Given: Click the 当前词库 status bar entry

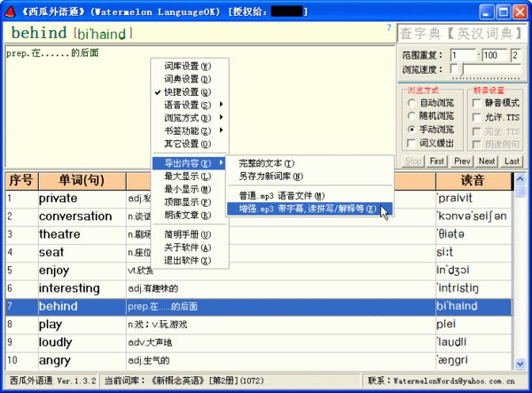Looking at the screenshot, I should click(230, 381).
